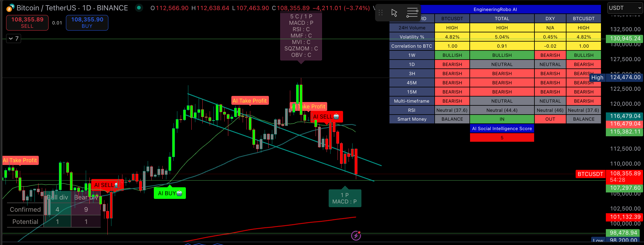
Task: Click the Bull div column header
Action: [x=57, y=197]
